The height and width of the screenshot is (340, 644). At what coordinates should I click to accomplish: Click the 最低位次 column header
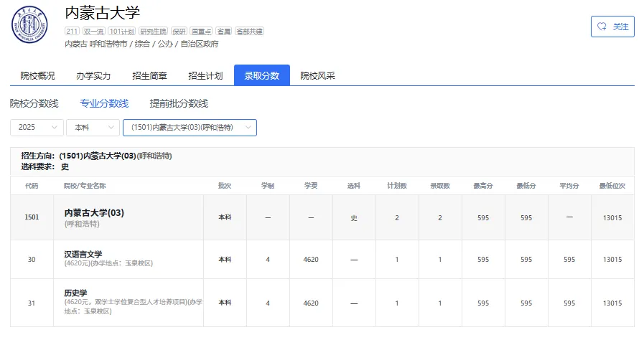pyautogui.click(x=612, y=186)
